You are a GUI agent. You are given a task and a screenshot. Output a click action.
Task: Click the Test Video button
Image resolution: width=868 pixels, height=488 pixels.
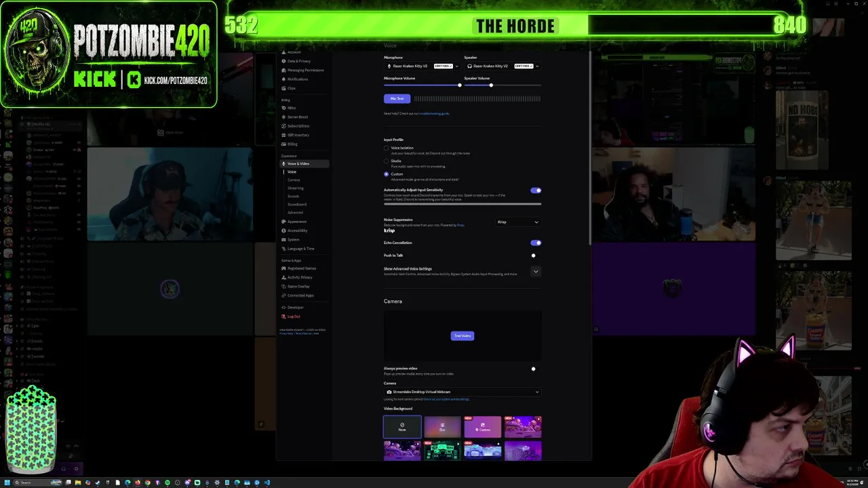[462, 335]
